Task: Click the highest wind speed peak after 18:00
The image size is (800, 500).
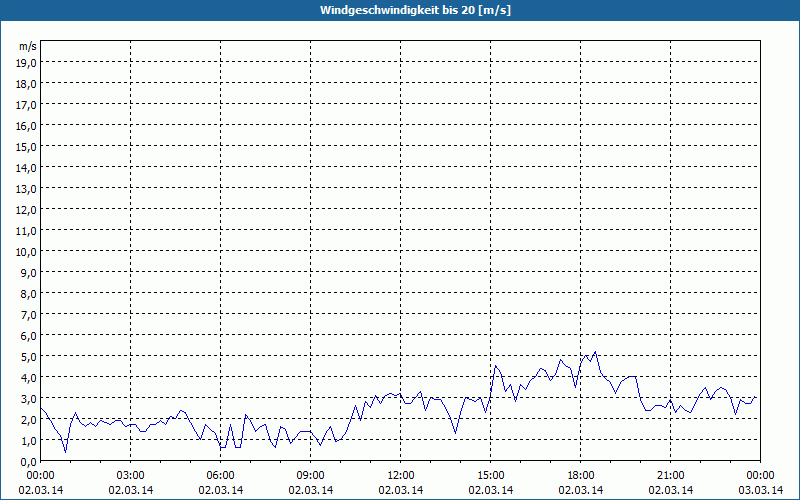Action: (595, 352)
